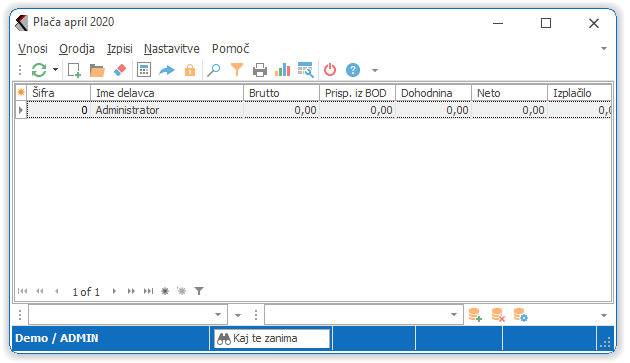This screenshot has width=630, height=363.
Task: Click the navigator go-to-bookmark icon
Action: tap(182, 291)
